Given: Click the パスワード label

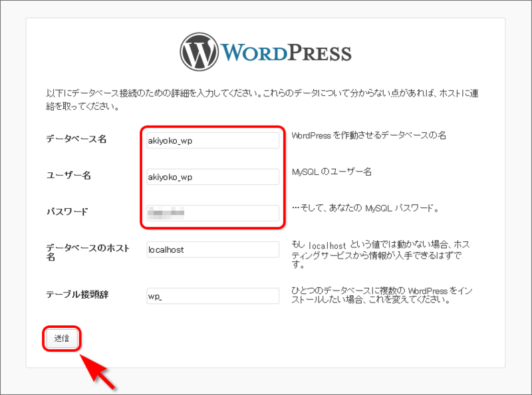Looking at the screenshot, I should pos(67,211).
